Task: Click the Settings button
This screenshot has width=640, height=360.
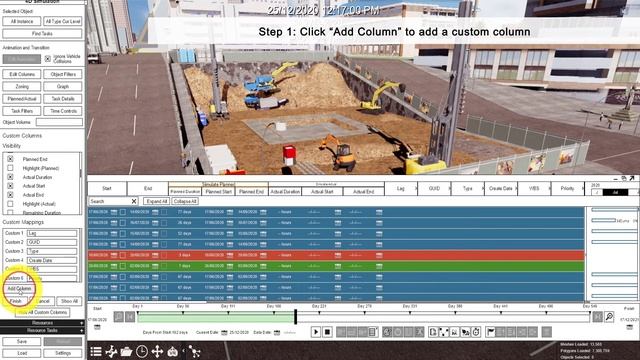Action: pos(63,353)
